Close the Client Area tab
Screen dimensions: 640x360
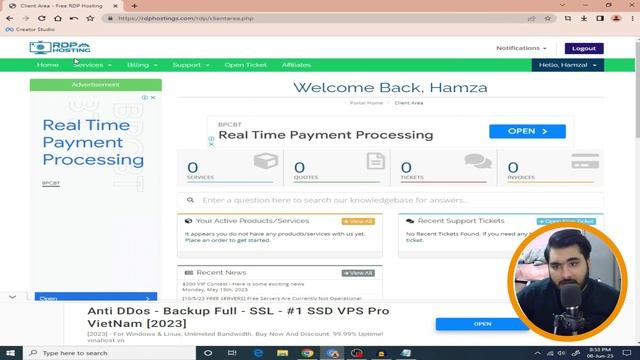(115, 6)
